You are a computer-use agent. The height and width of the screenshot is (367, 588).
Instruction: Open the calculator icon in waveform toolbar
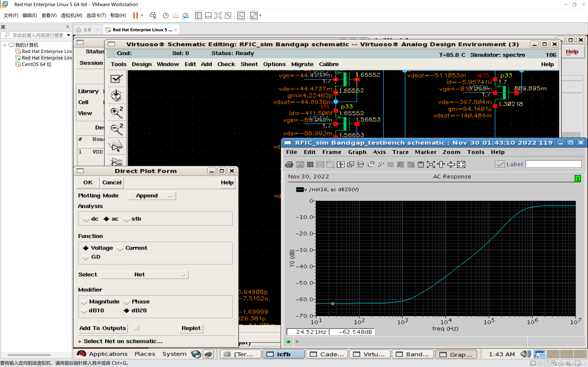[x=421, y=165]
